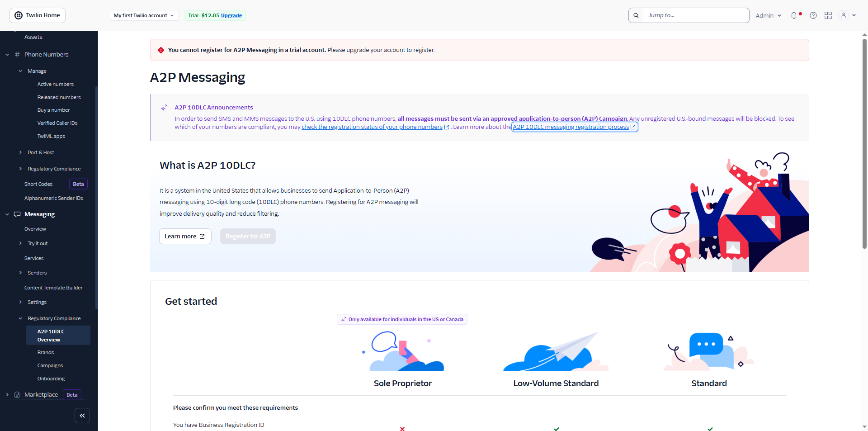Select A2P 10DLC Overview in sidebar
Viewport: 868px width, 431px height.
pos(58,335)
